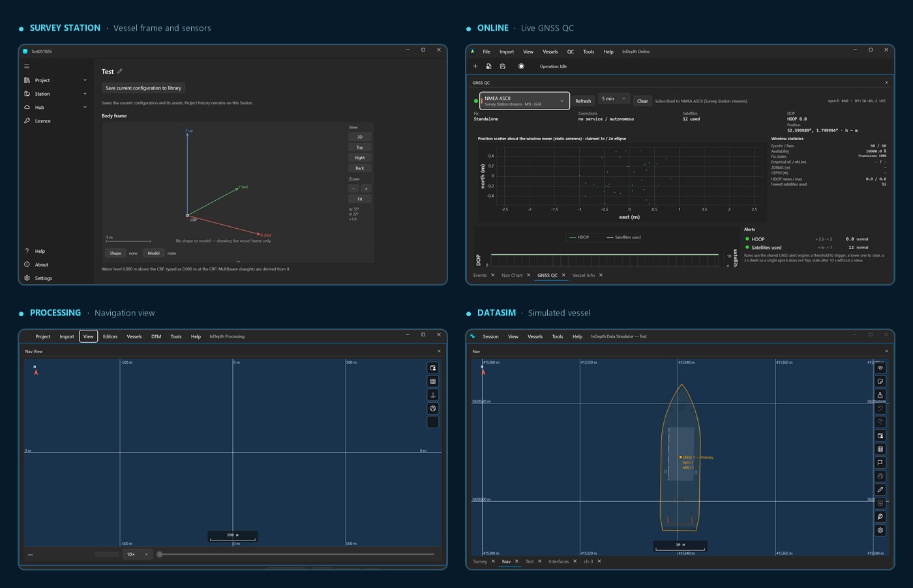
Task: Close the Vessel Info tab in Online
Action: point(601,275)
